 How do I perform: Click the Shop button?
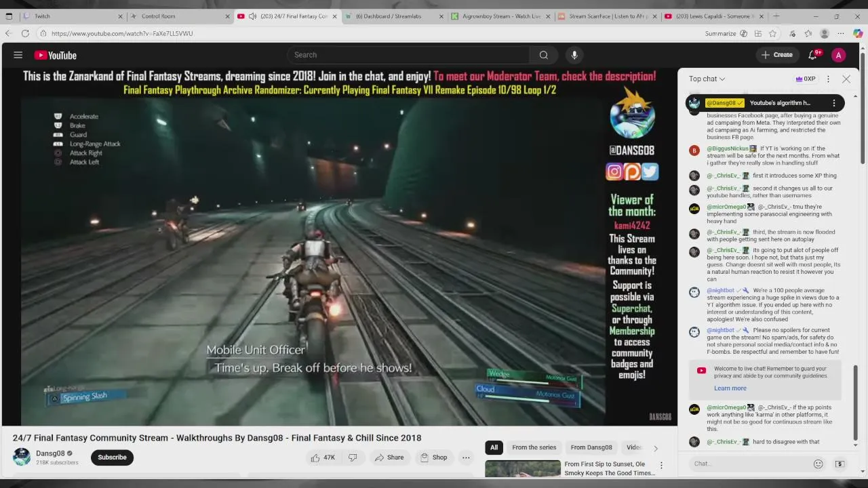[433, 457]
